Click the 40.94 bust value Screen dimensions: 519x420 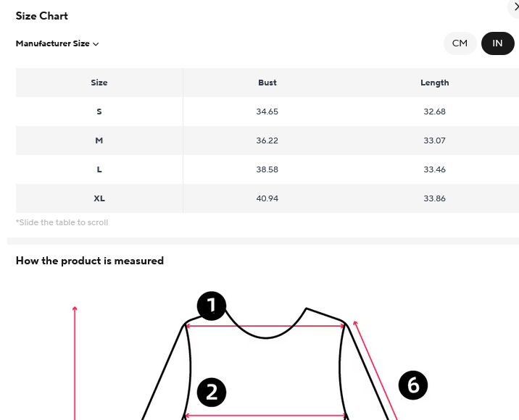(267, 198)
